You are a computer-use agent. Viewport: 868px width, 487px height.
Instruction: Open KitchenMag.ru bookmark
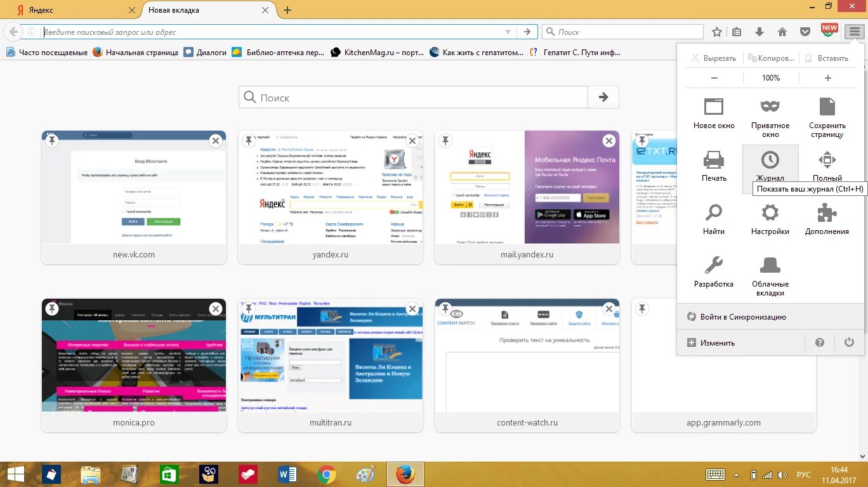(x=378, y=53)
